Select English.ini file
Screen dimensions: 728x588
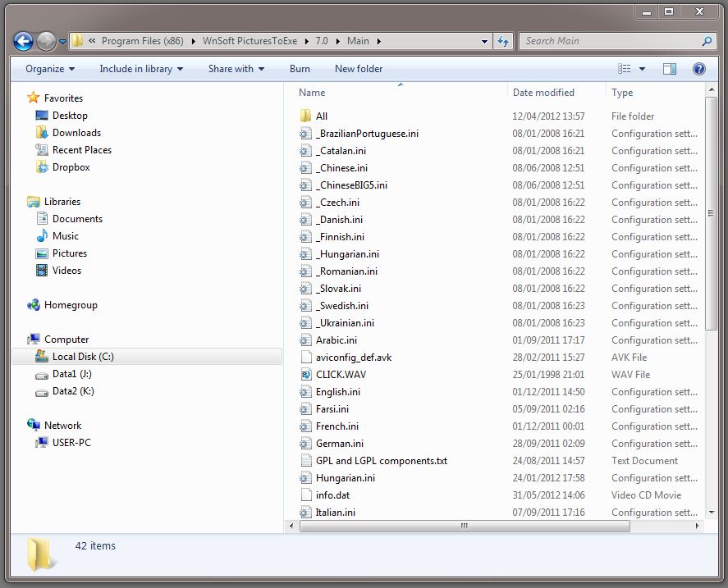[x=337, y=392]
